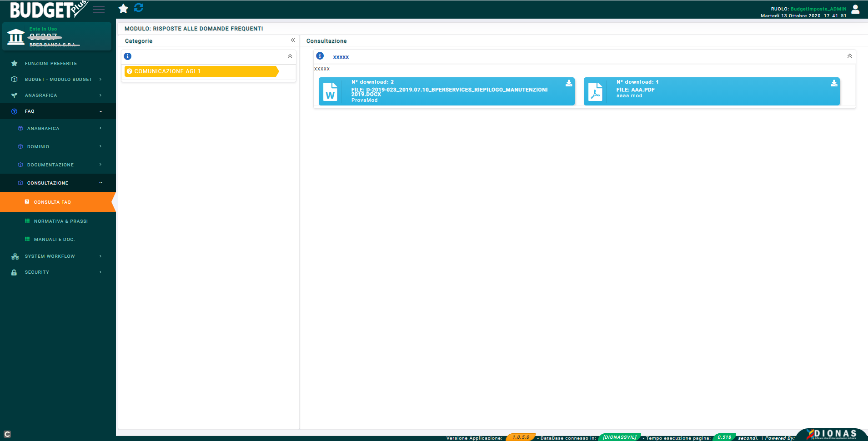
Task: Click the plant icon beside top Anagrafica
Action: 14,95
